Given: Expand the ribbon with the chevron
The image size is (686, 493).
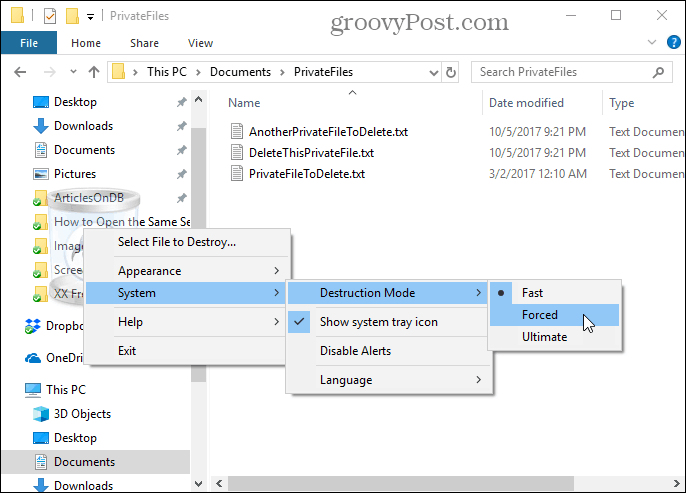Looking at the screenshot, I should (x=652, y=42).
